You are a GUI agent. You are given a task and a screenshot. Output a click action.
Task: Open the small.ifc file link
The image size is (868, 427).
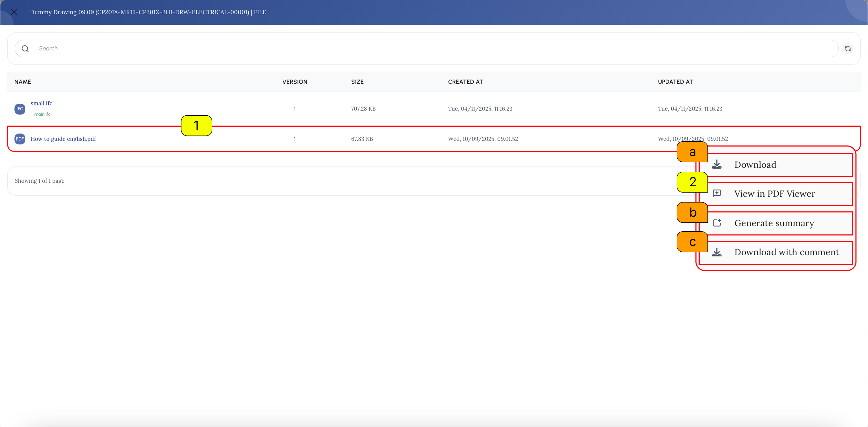click(42, 103)
